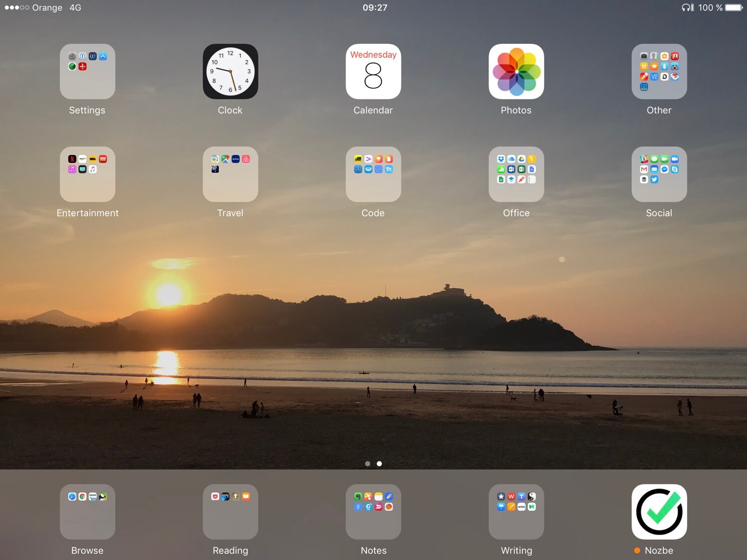Tap the second (current) page dot
Image resolution: width=747 pixels, height=560 pixels.
tap(379, 463)
